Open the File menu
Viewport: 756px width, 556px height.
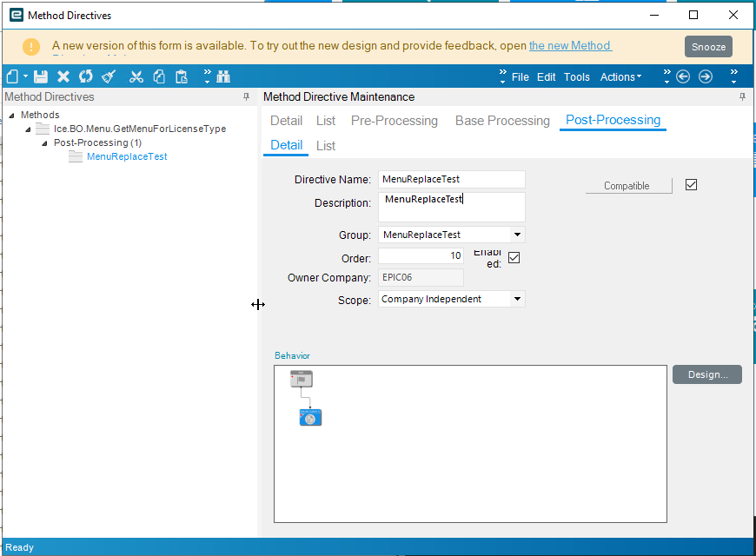tap(521, 77)
